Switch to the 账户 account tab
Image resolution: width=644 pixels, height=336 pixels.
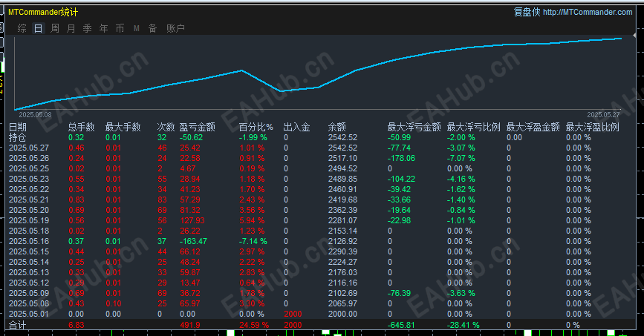pos(175,28)
